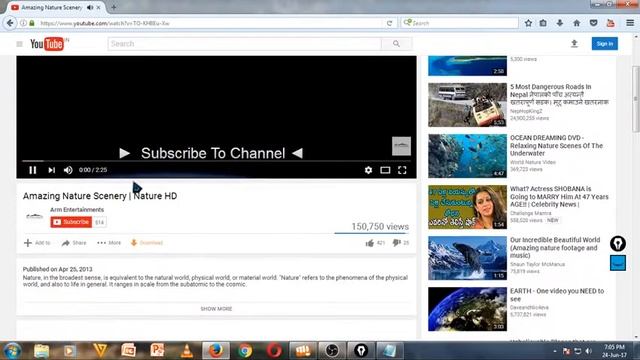Open the Windows Start menu
The image size is (640, 360).
click(12, 351)
